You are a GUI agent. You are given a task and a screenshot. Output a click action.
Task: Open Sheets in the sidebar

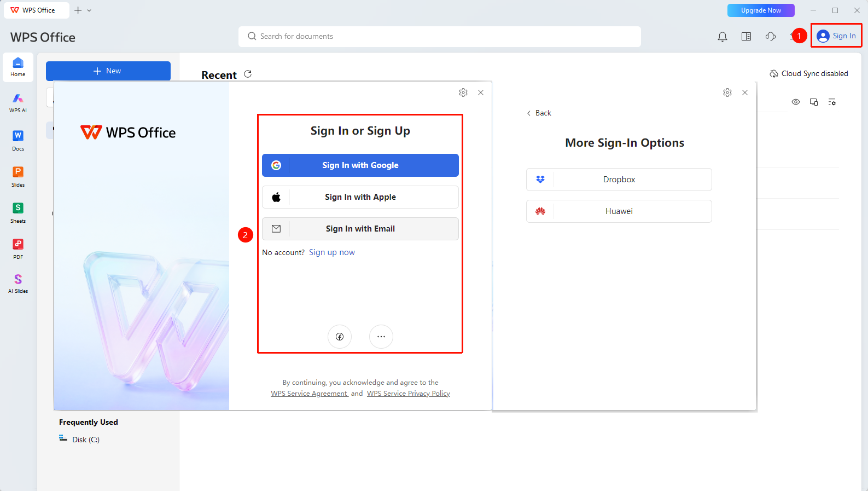(18, 212)
